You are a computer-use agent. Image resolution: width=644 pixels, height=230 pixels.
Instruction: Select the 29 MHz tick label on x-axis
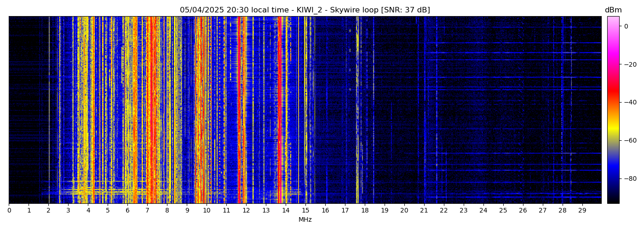582,211
